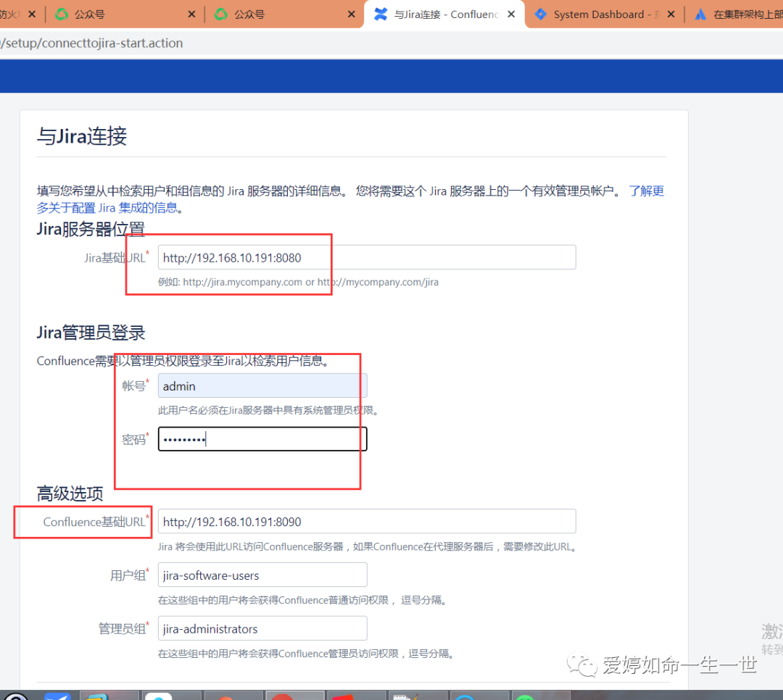This screenshot has width=783, height=700.
Task: Click the Jira服务器位置 section heading
Action: point(91,229)
